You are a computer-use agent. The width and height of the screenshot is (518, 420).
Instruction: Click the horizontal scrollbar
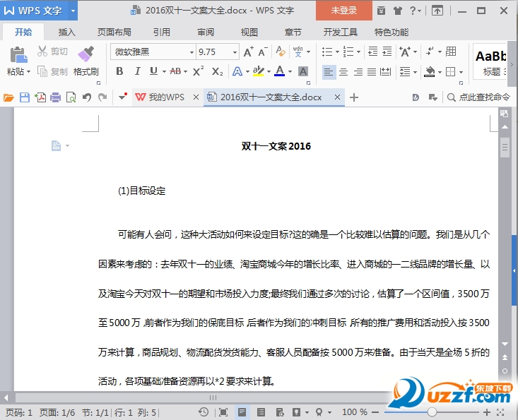(x=213, y=397)
